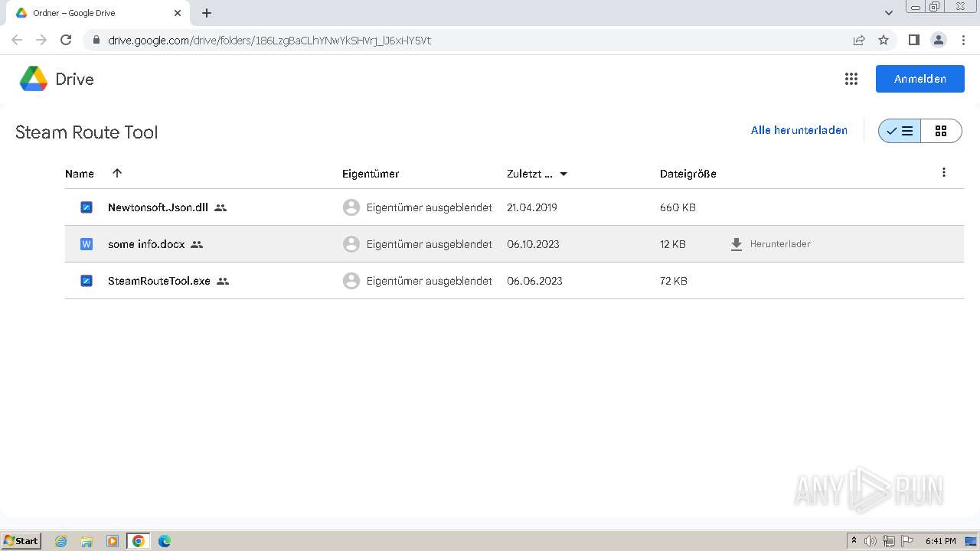Screen dimensions: 980x551
Task: Click the Steam Route Tool folder title
Action: click(87, 132)
